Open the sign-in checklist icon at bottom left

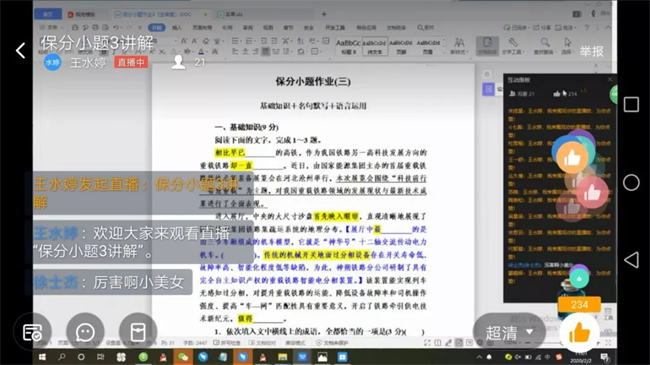(32, 332)
